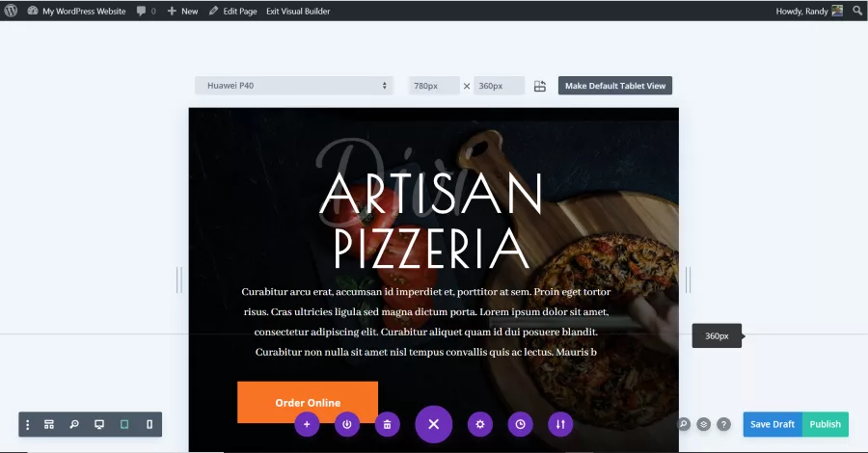The image size is (868, 453).
Task: Open Howdy, Randy account menu
Action: (809, 11)
